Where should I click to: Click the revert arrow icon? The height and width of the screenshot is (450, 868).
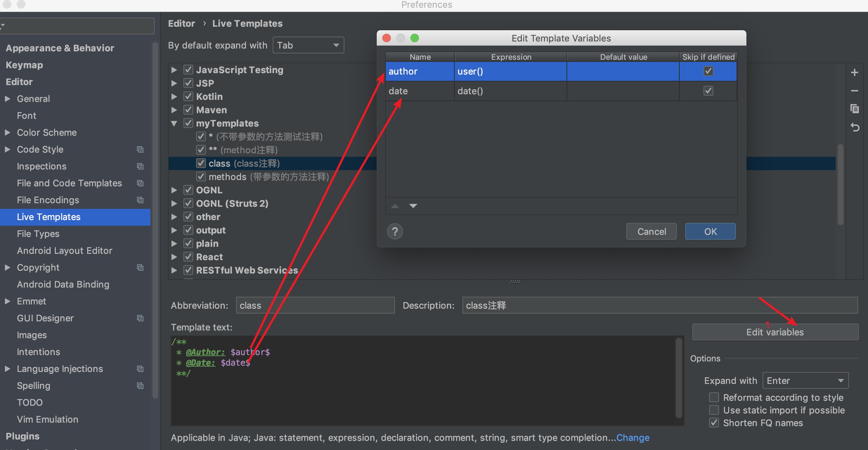pyautogui.click(x=855, y=127)
